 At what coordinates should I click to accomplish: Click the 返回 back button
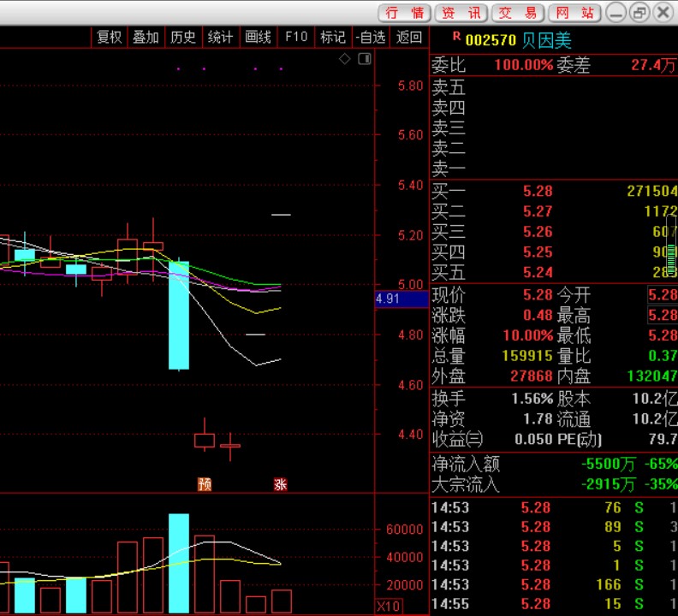(x=409, y=37)
